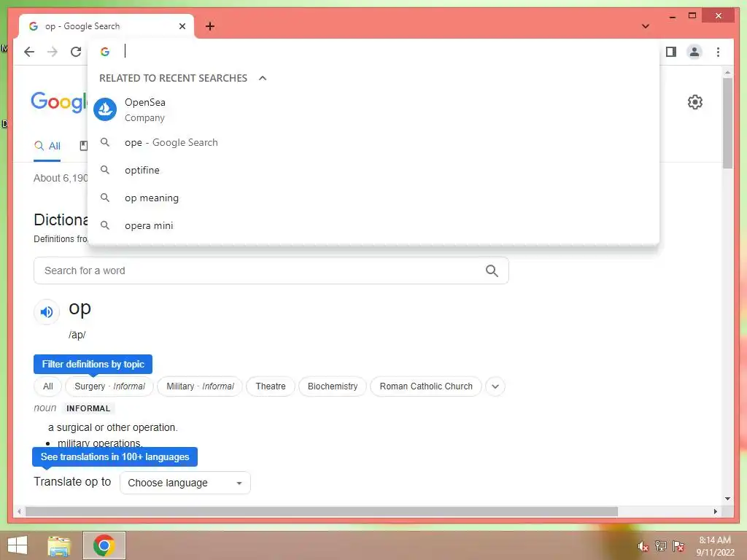The height and width of the screenshot is (560, 747).
Task: Click the Google logo on the page
Action: coord(59,101)
